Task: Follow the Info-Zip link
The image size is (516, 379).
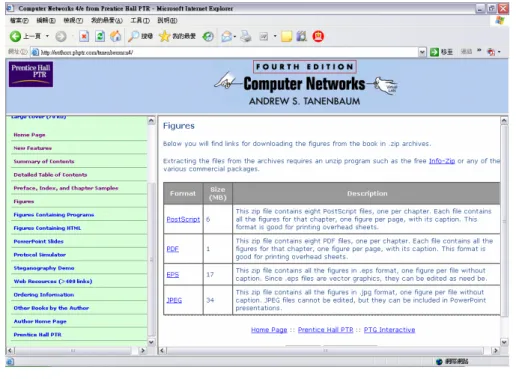Action: click(442, 161)
